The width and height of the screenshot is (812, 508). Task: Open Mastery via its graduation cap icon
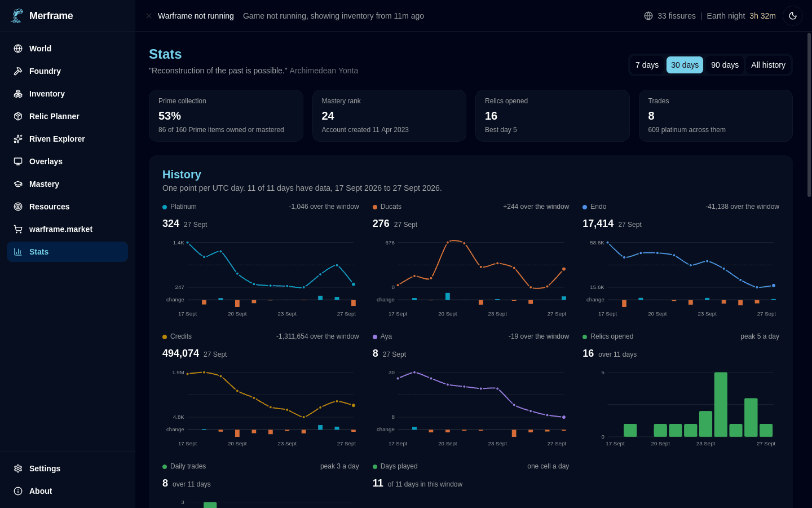pos(18,184)
